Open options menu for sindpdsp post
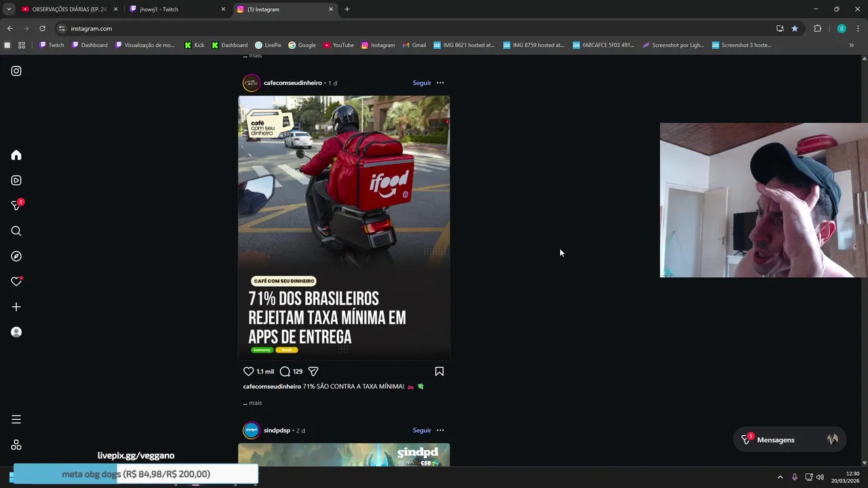Image resolution: width=868 pixels, height=488 pixels. click(440, 430)
